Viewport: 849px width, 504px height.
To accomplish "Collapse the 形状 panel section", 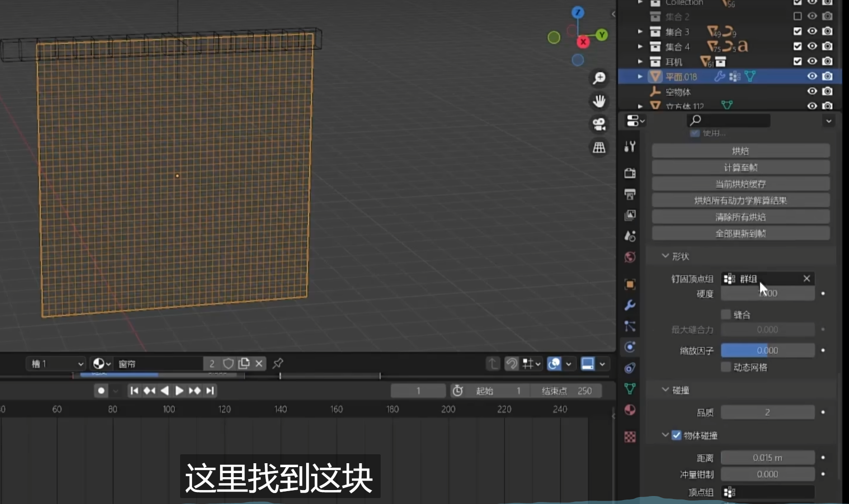I will tap(665, 256).
